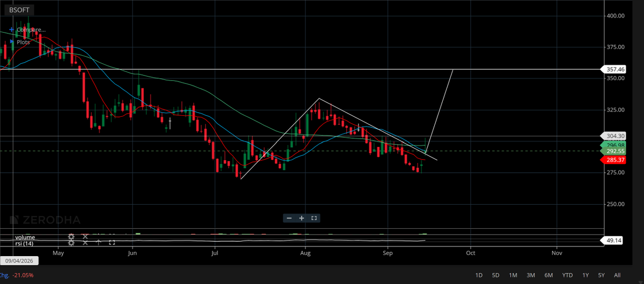Zoom in the chart with plus button
Screen dimensions: 644x284
point(302,218)
